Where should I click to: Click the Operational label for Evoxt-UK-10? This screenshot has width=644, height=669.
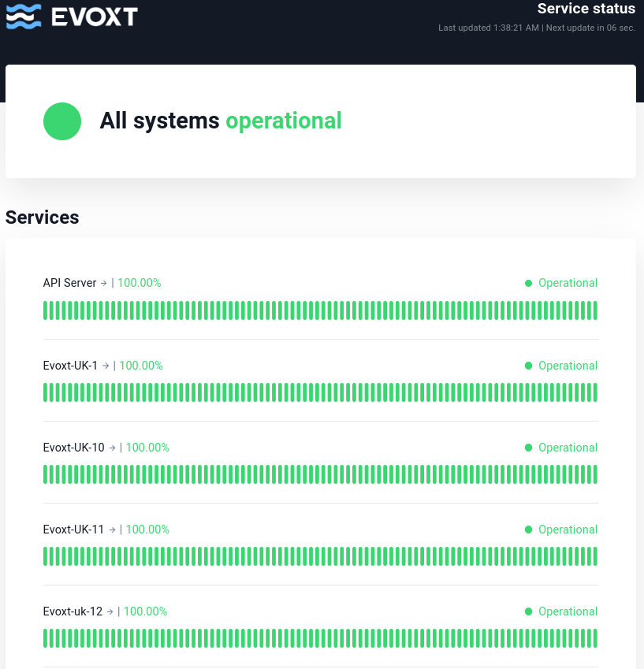(568, 448)
